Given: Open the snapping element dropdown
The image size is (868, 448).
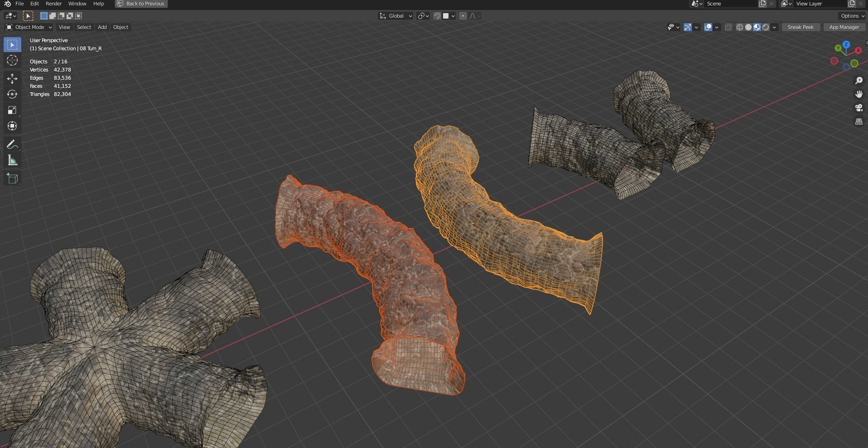Looking at the screenshot, I should tap(448, 16).
